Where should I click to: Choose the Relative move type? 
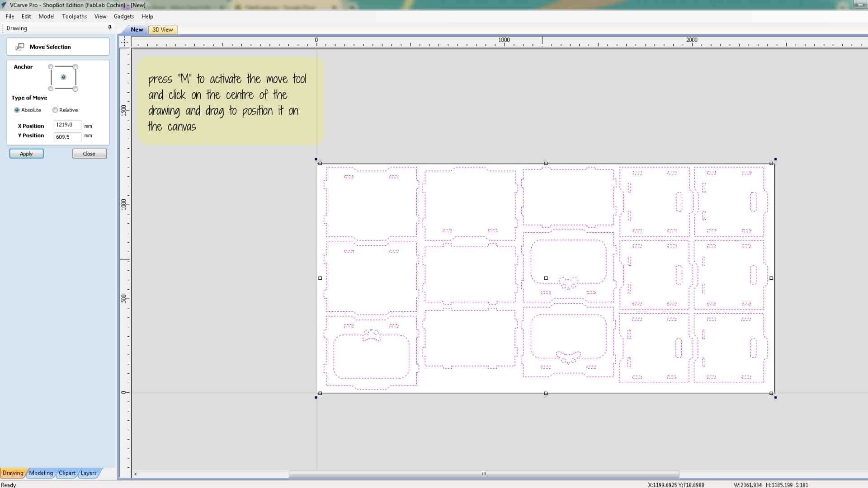pyautogui.click(x=55, y=110)
